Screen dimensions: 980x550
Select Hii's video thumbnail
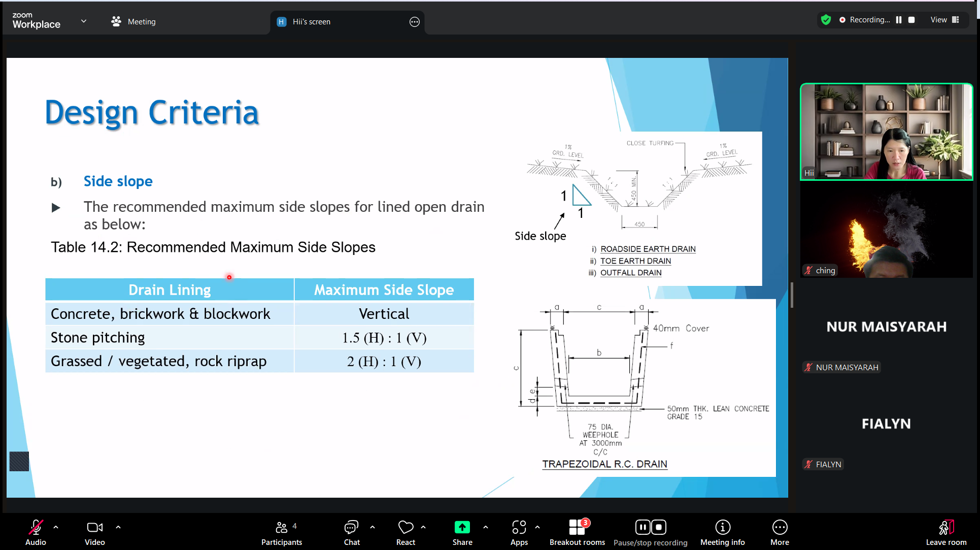(886, 132)
